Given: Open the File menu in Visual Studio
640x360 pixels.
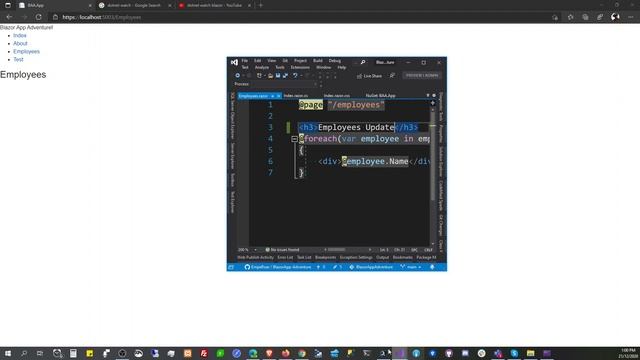Looking at the screenshot, I should click(244, 61).
